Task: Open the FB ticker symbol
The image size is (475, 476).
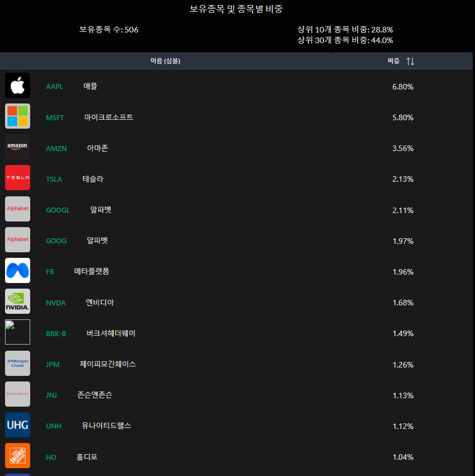Action: coord(50,272)
